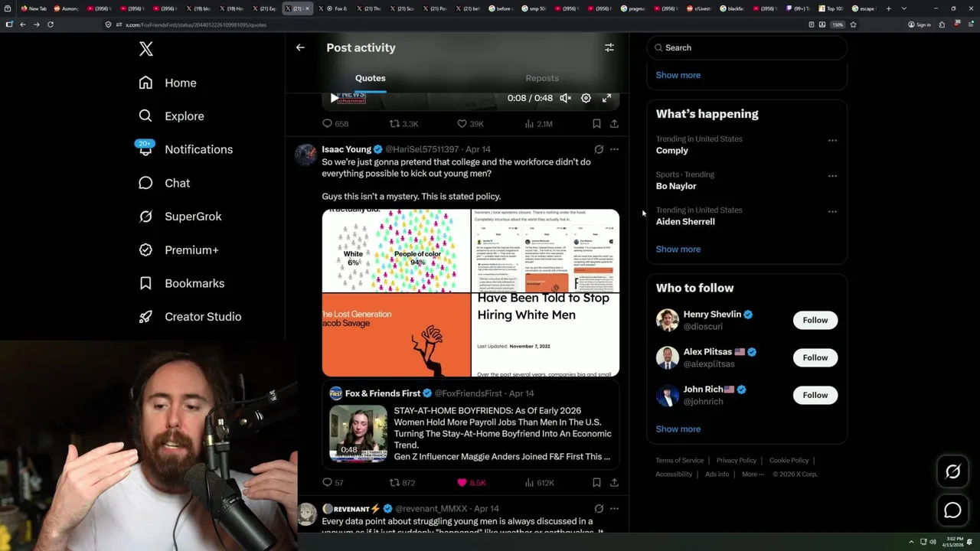The height and width of the screenshot is (551, 980).
Task: Mute the top video
Action: (x=565, y=98)
